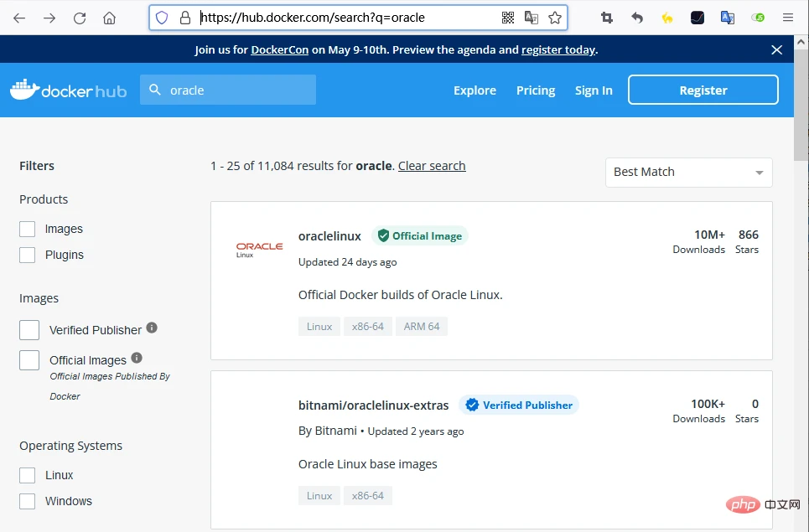
Task: Check the Linux operating system filter
Action: (28, 475)
